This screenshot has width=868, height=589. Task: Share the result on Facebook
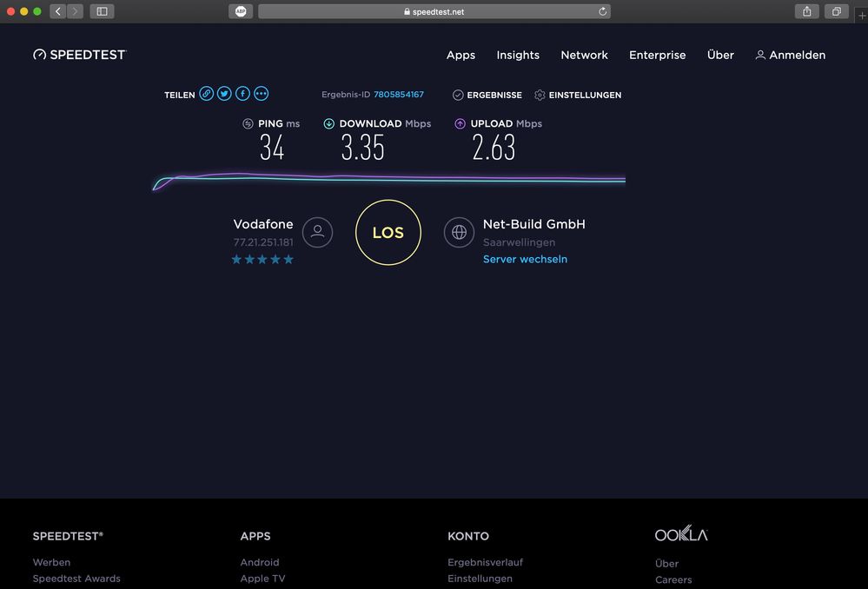click(242, 94)
